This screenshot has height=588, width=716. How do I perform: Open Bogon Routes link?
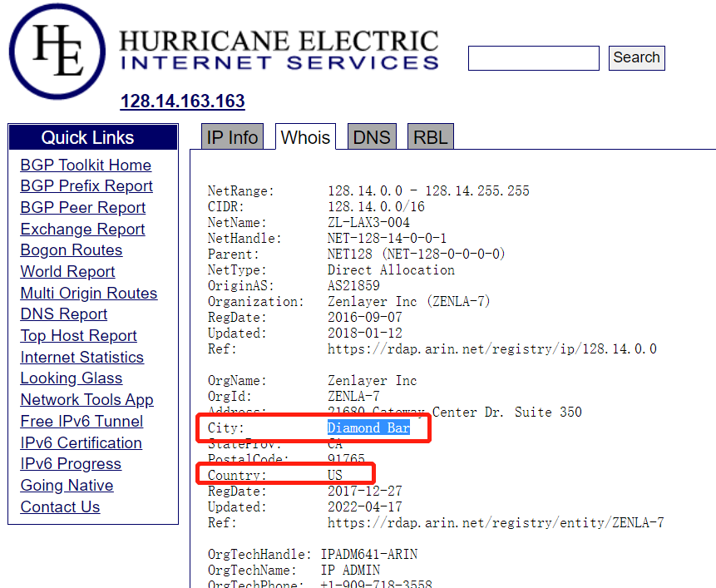point(72,250)
